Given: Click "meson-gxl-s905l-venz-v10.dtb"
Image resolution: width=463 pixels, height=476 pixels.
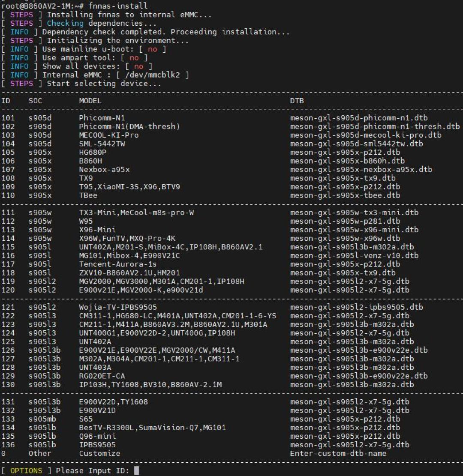Looking at the screenshot, I should click(354, 256).
